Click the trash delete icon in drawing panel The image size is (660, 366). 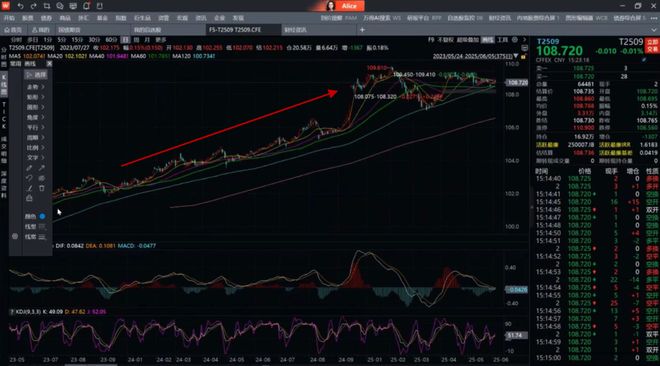tap(42, 188)
